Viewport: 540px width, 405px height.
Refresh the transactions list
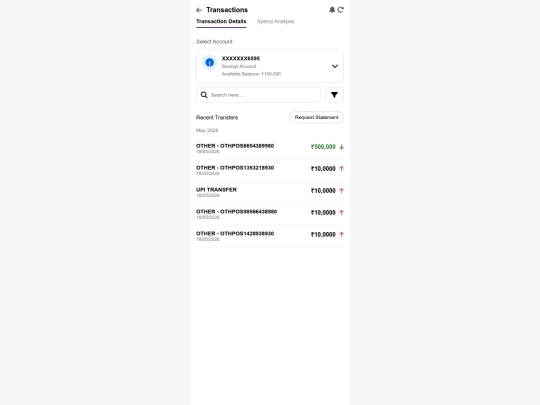click(341, 10)
